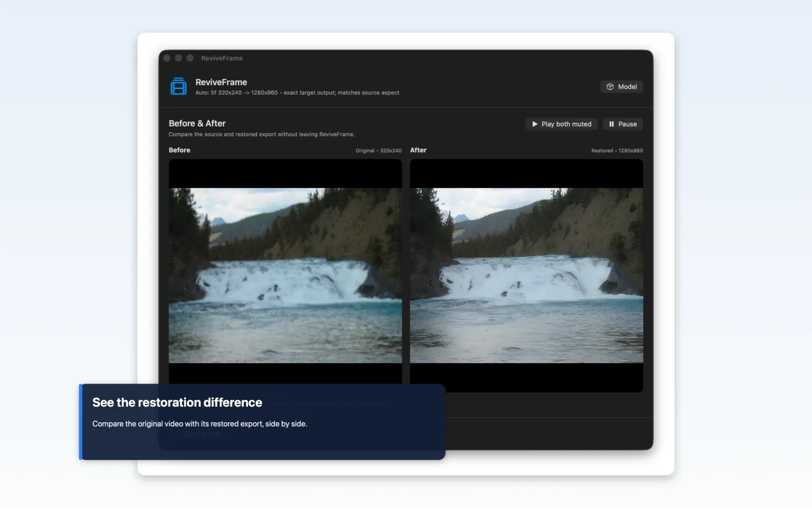Close the ReviveFrame window
The width and height of the screenshot is (812, 508).
pyautogui.click(x=167, y=58)
